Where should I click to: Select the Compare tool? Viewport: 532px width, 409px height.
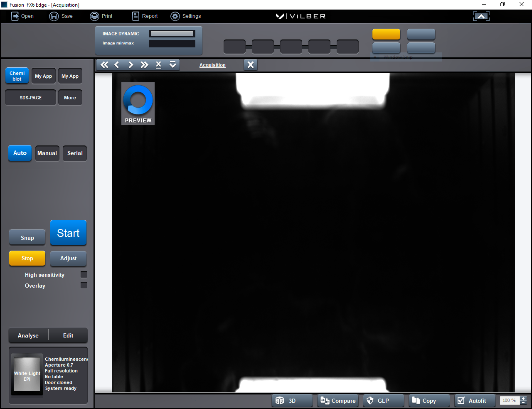point(337,400)
